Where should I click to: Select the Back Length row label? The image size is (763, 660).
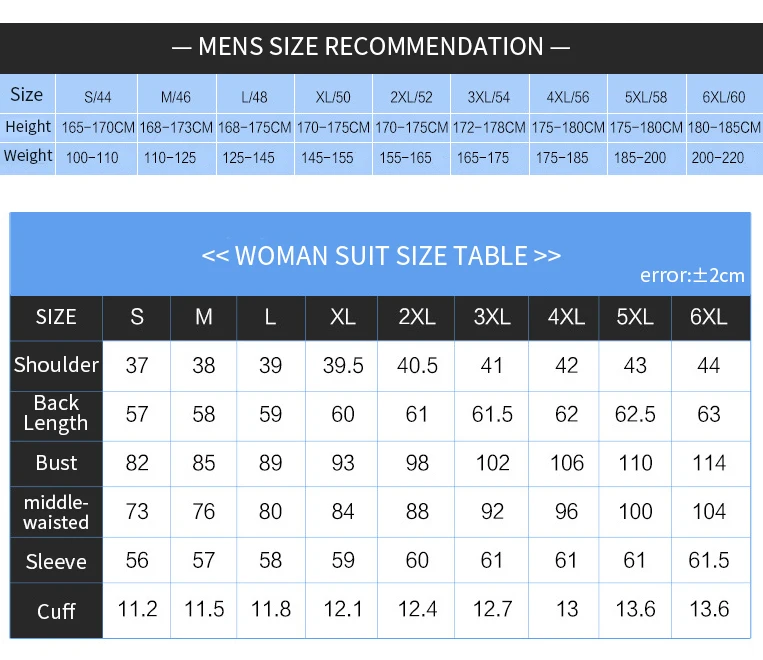pos(56,413)
